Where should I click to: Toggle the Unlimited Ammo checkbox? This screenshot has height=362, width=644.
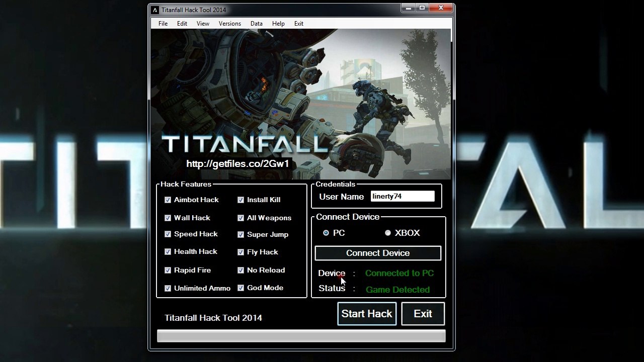[x=168, y=288]
